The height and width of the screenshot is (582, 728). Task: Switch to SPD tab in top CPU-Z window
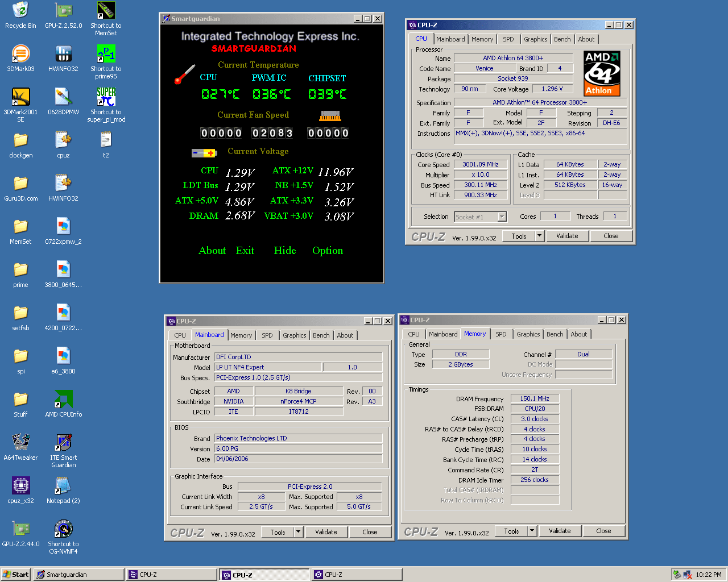pyautogui.click(x=508, y=39)
